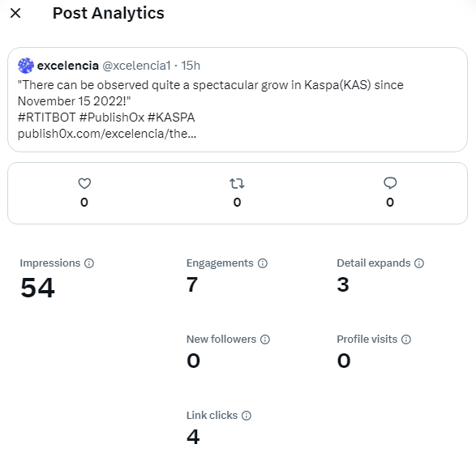Viewport: 476px width, 457px height.
Task: Click the reply speech bubble icon
Action: click(390, 183)
